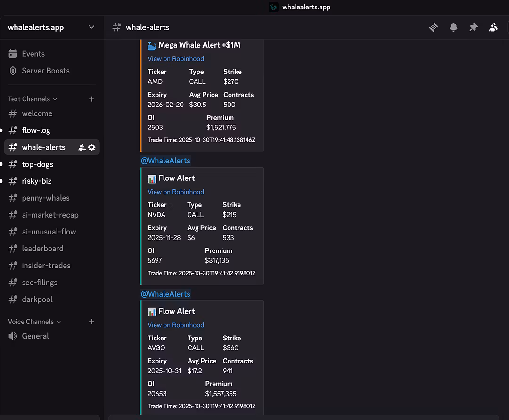The width and height of the screenshot is (509, 420).
Task: Open Events calendar in sidebar
Action: point(33,54)
